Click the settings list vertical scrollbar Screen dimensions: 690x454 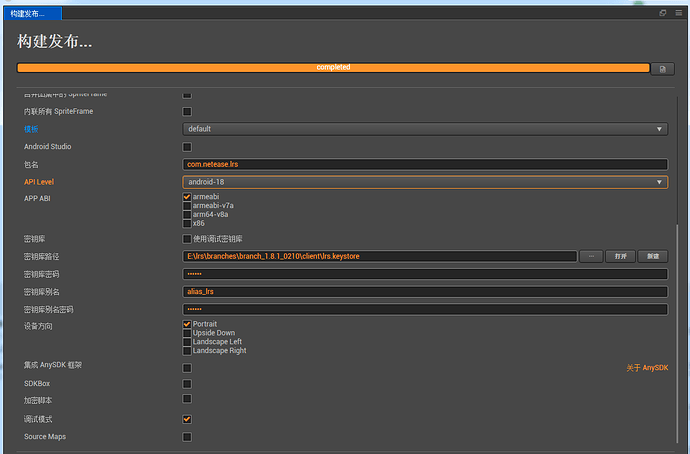tap(678, 334)
